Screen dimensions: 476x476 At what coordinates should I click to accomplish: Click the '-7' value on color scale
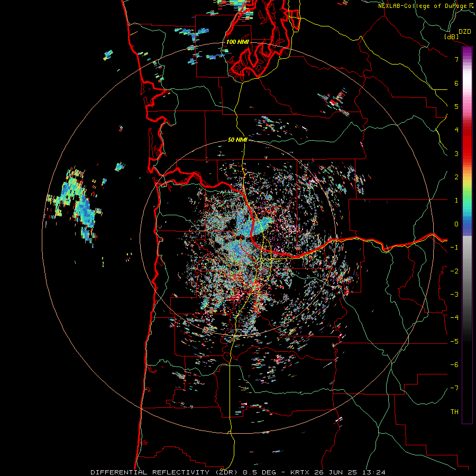pos(454,388)
